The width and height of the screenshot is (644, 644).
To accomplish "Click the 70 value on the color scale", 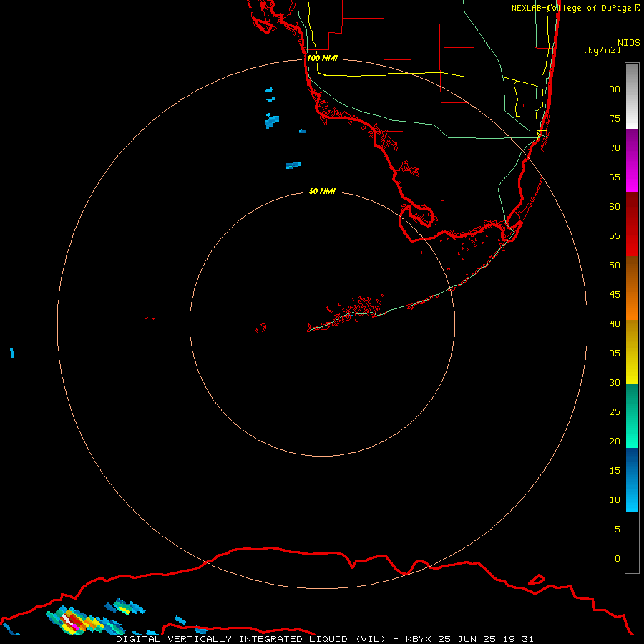I will tap(615, 148).
